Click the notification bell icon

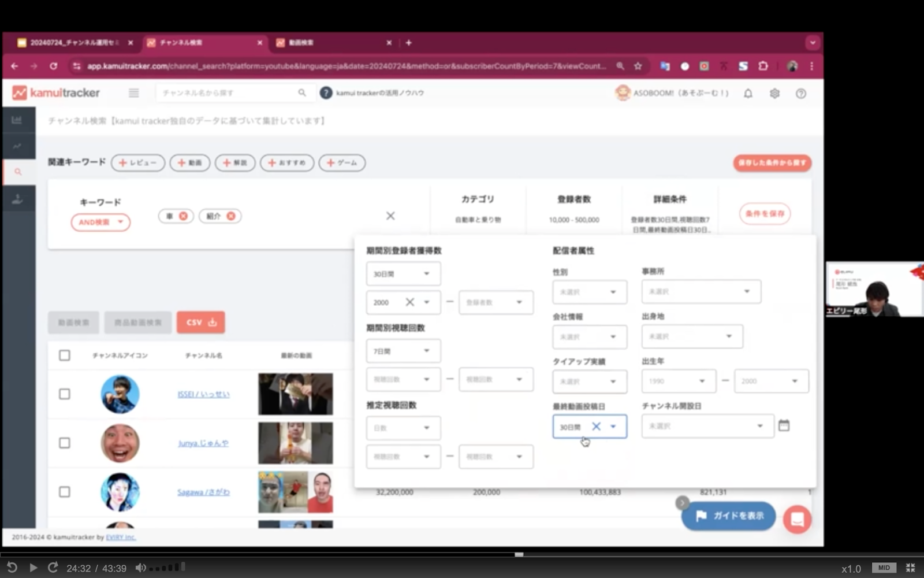[748, 94]
